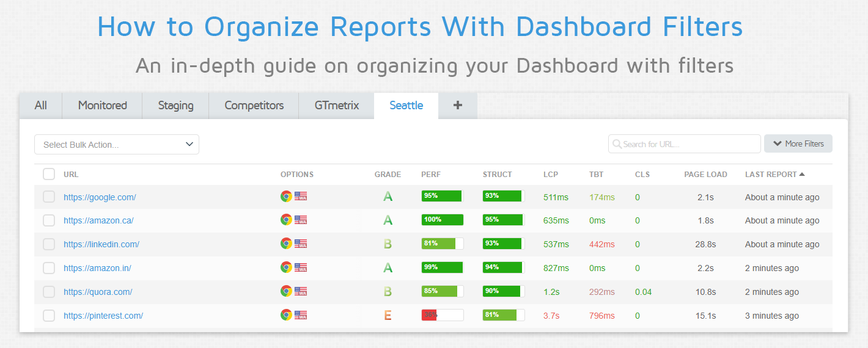This screenshot has width=868, height=348.
Task: Open the https://pinterest.com/ report link
Action: [x=103, y=316]
